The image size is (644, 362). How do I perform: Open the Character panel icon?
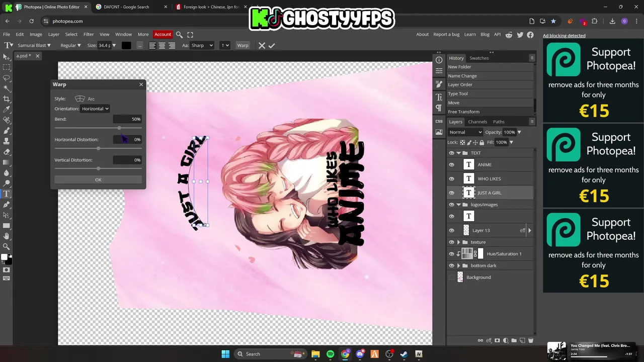pyautogui.click(x=439, y=97)
